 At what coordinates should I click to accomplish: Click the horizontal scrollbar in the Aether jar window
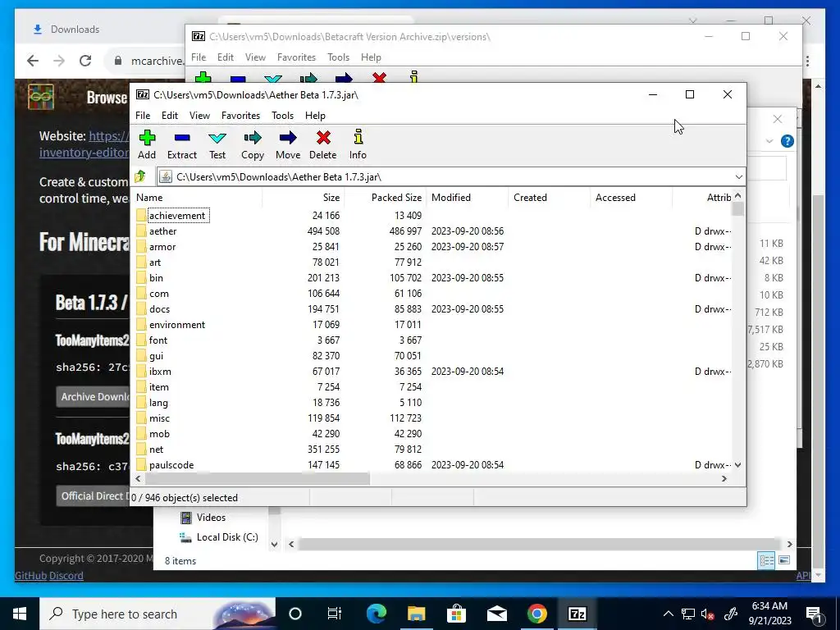click(257, 478)
